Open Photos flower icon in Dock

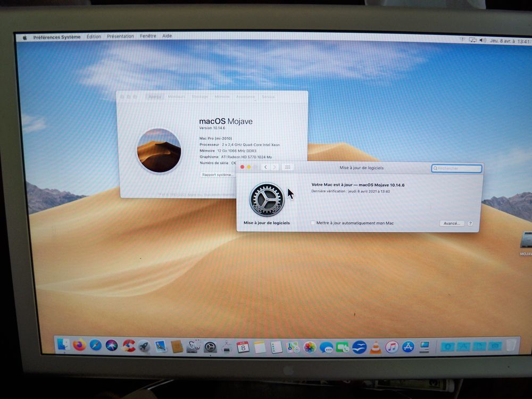(x=310, y=347)
